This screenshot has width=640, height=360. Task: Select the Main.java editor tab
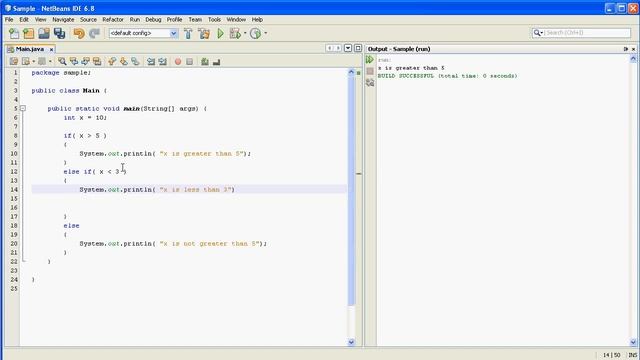click(x=30, y=49)
